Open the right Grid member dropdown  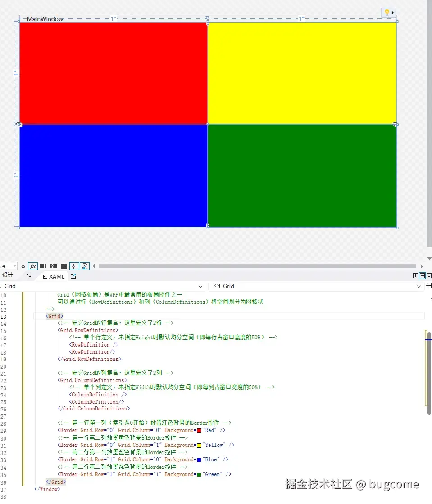419,286
